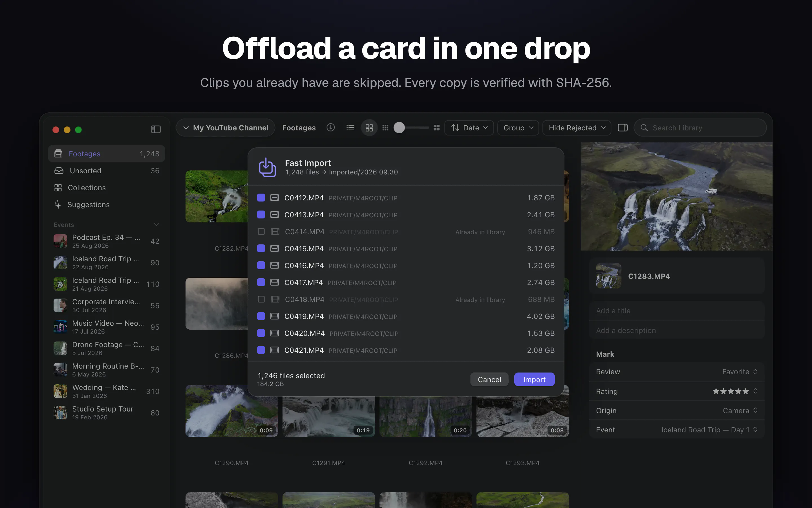The image size is (812, 508).
Task: Click the Search Library field
Action: (x=700, y=128)
